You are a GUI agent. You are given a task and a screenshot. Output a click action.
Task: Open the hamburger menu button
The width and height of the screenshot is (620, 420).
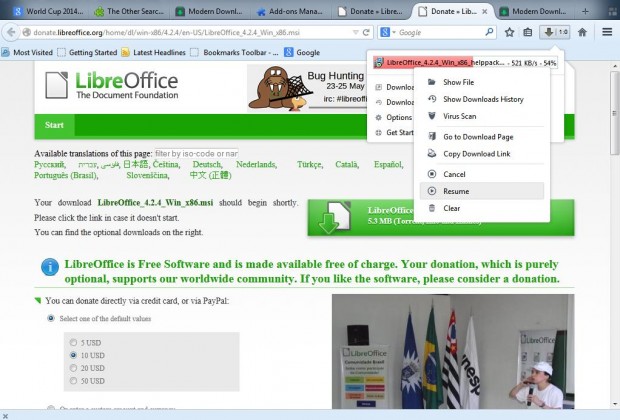tap(607, 32)
